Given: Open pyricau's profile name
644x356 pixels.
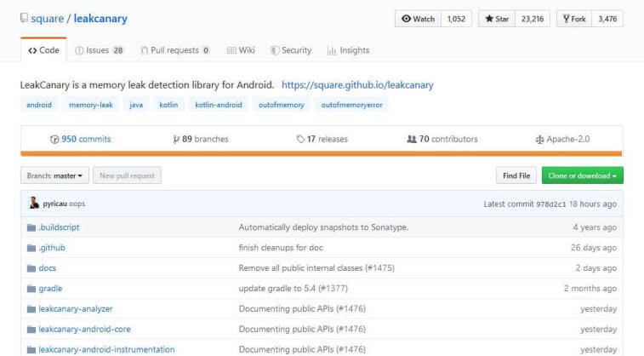Looking at the screenshot, I should click(54, 204).
